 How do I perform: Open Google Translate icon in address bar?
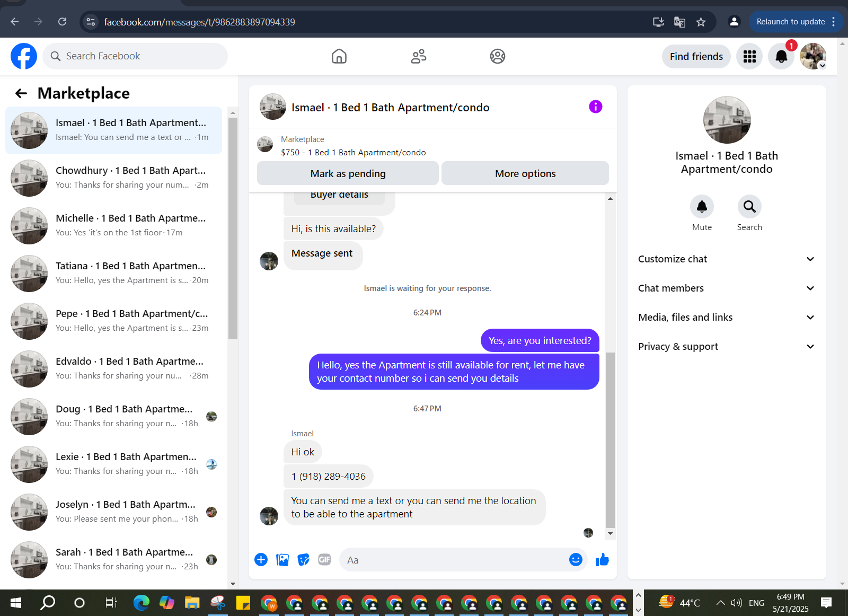[x=679, y=22]
